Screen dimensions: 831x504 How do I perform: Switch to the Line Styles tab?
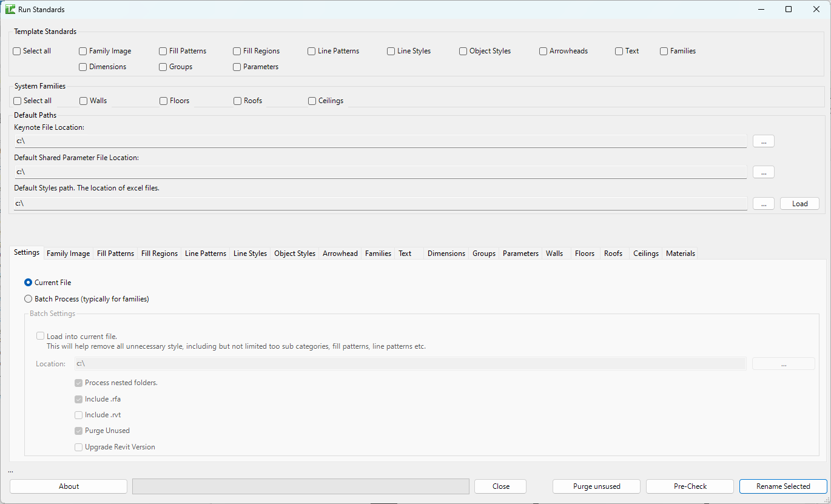click(250, 254)
